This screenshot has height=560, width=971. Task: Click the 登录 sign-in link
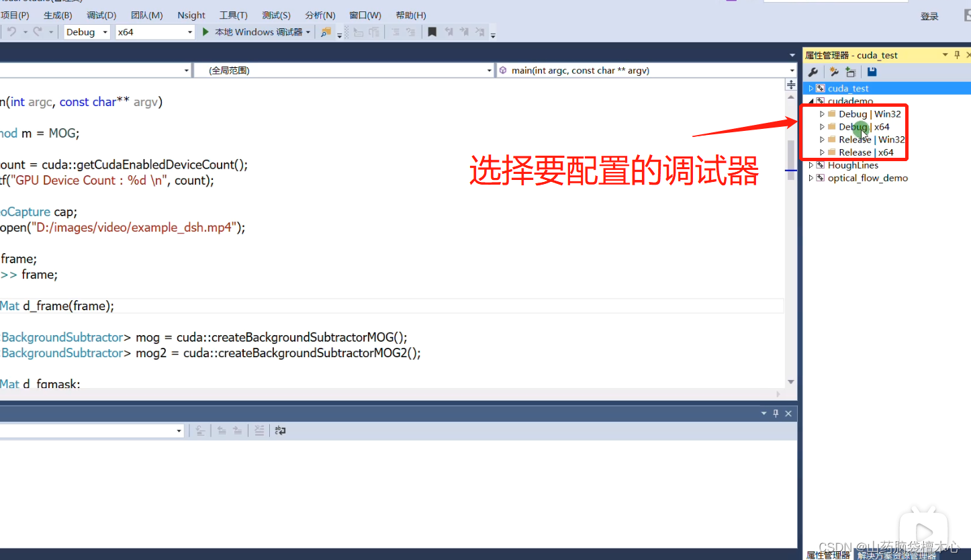click(929, 16)
